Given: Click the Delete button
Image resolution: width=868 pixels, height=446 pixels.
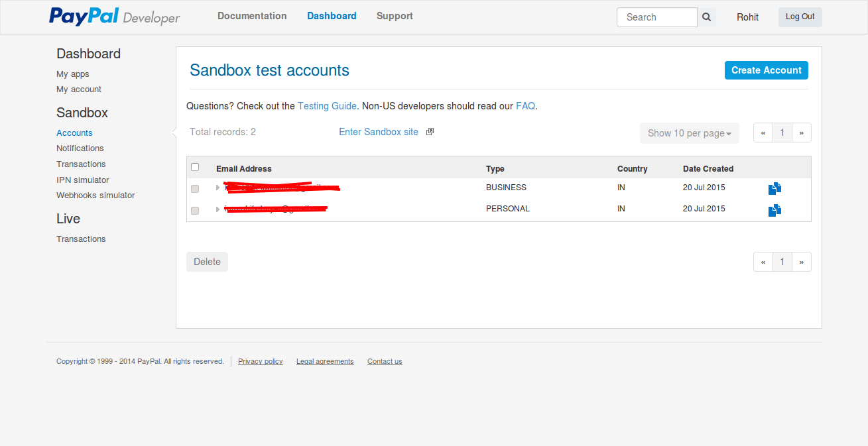Looking at the screenshot, I should (x=207, y=262).
